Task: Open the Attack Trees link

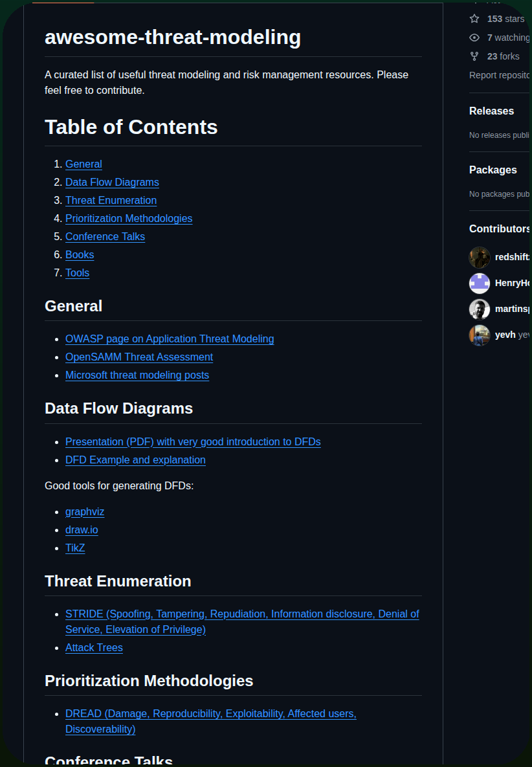Action: tap(94, 648)
